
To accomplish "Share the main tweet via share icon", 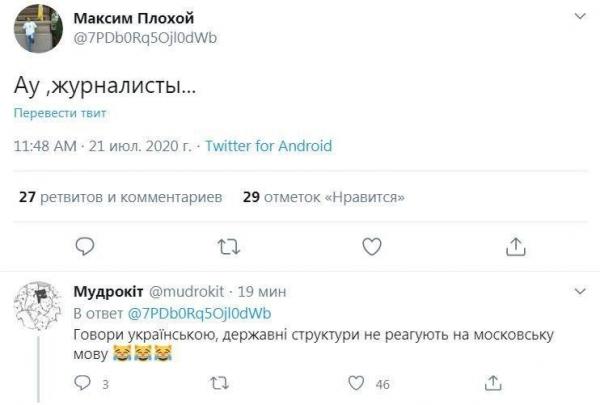I will [515, 246].
